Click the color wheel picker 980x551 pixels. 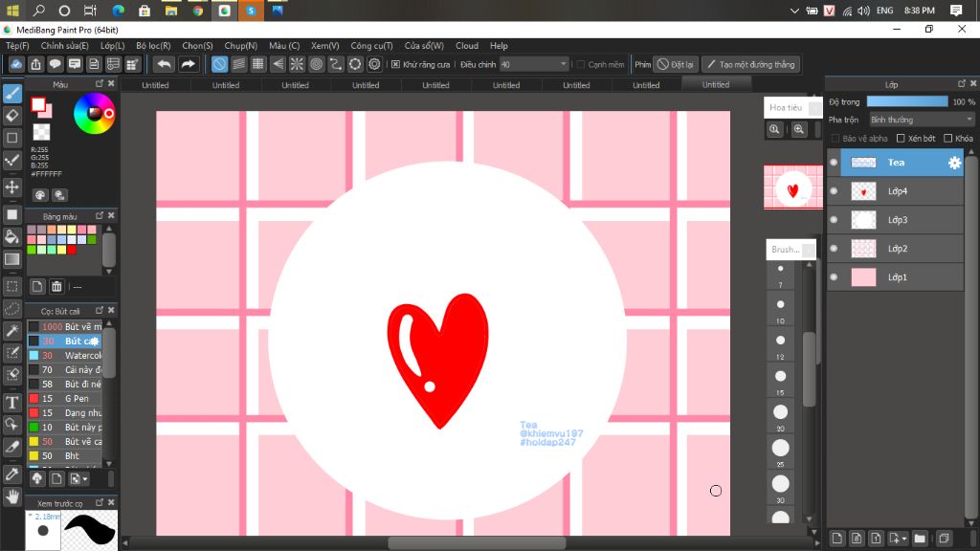click(x=95, y=113)
